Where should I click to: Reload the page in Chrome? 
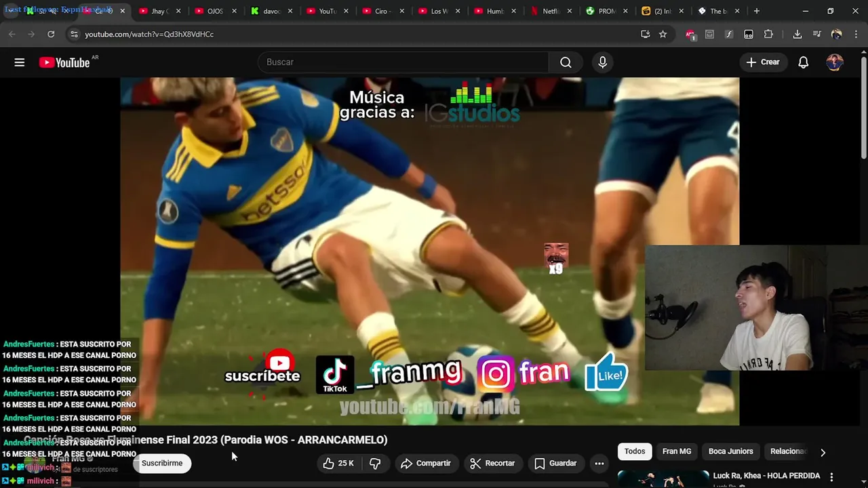[51, 34]
